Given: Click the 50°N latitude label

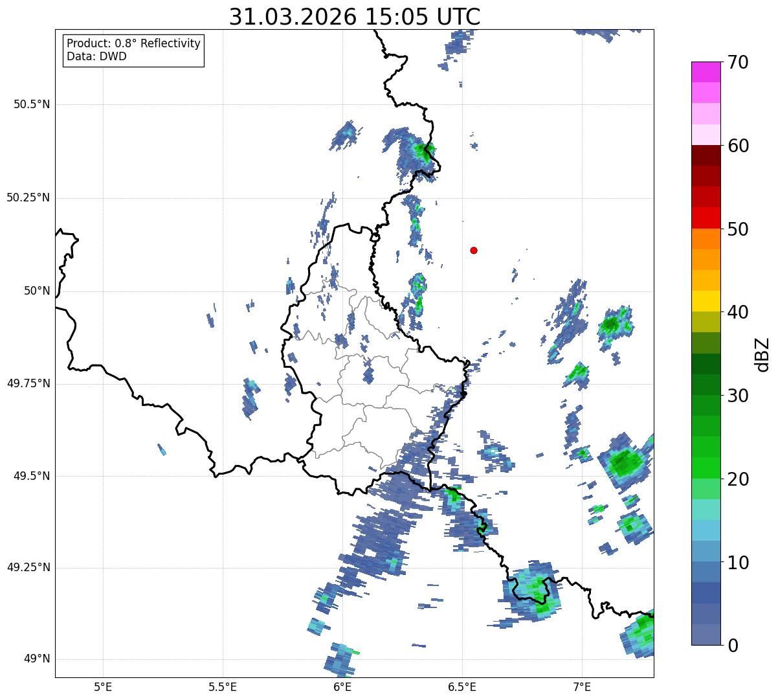Looking at the screenshot, I should [x=37, y=291].
